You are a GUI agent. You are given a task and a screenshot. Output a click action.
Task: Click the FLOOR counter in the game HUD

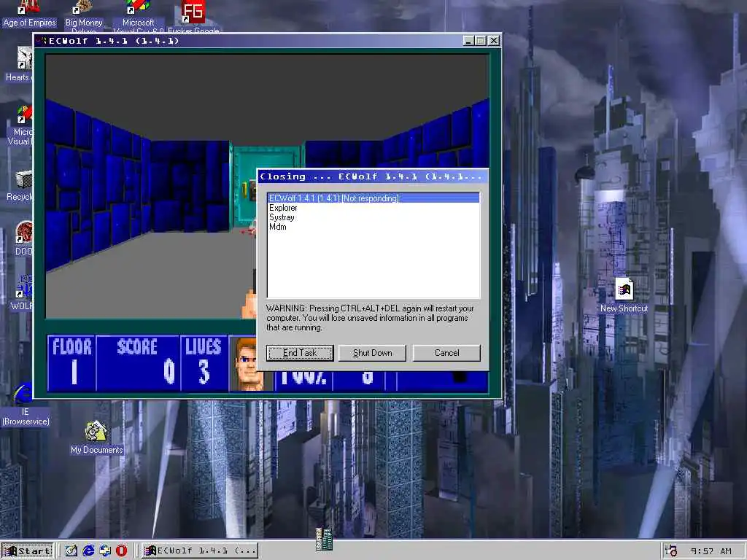point(72,362)
